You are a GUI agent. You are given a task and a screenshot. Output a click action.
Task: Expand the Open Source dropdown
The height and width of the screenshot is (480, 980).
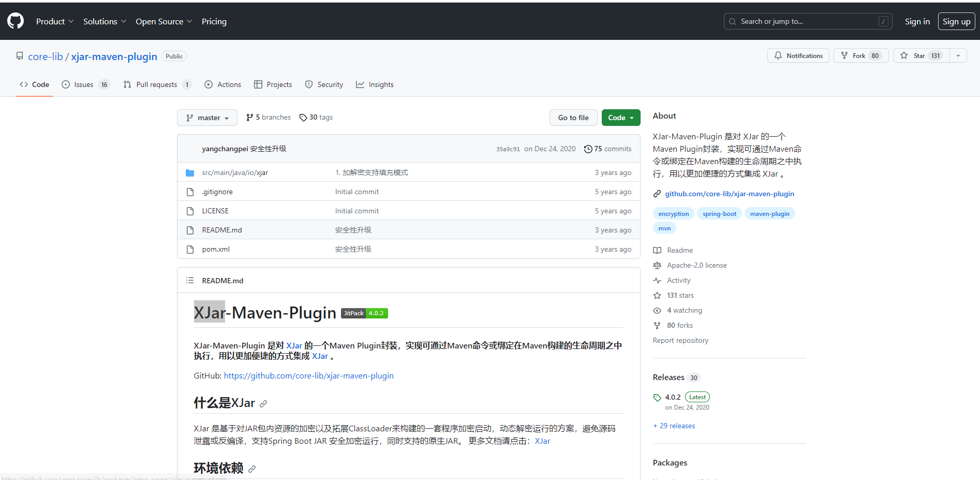(164, 21)
